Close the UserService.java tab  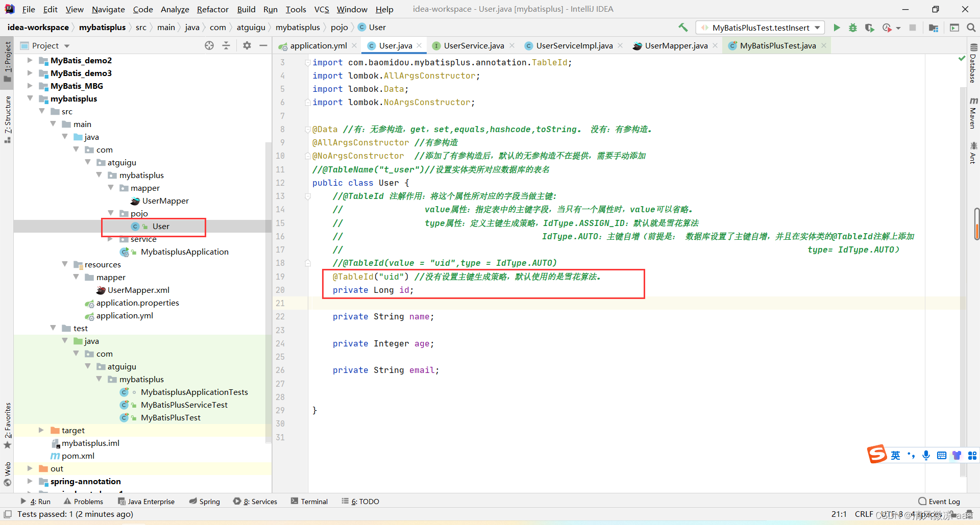[x=512, y=45]
